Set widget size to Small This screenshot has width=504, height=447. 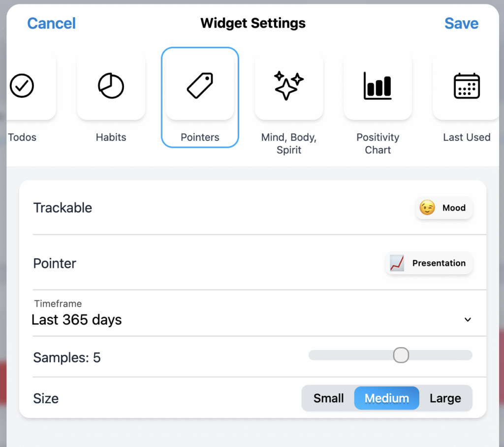[328, 398]
